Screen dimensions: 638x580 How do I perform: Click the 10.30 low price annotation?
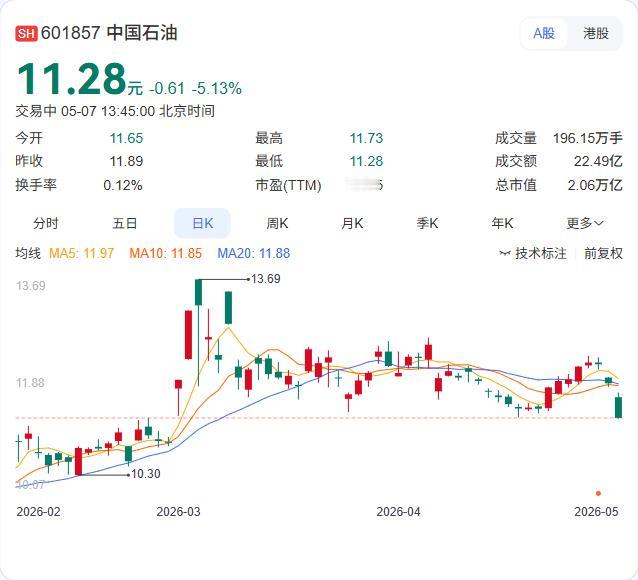pyautogui.click(x=146, y=474)
